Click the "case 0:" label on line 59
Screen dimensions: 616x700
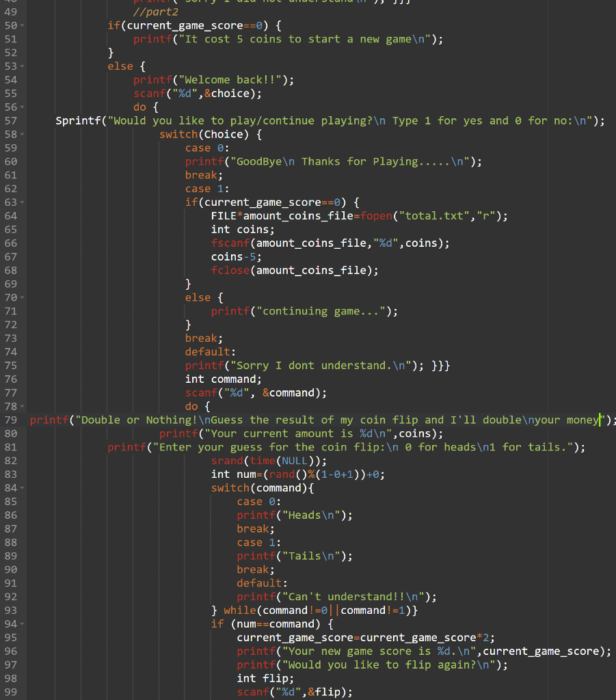pyautogui.click(x=207, y=148)
